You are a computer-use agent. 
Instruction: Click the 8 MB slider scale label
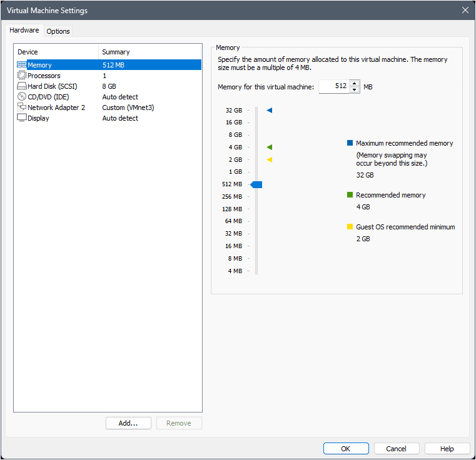[235, 259]
